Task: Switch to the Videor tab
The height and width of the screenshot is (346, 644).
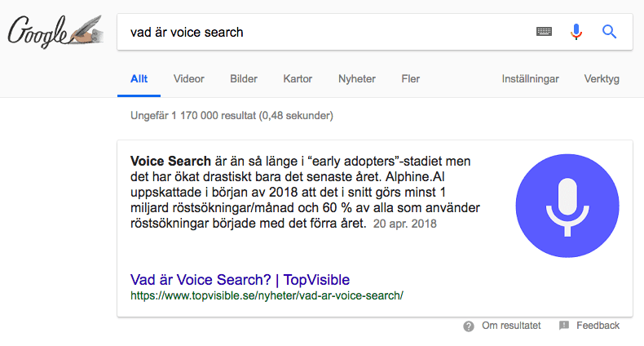Action: click(189, 79)
